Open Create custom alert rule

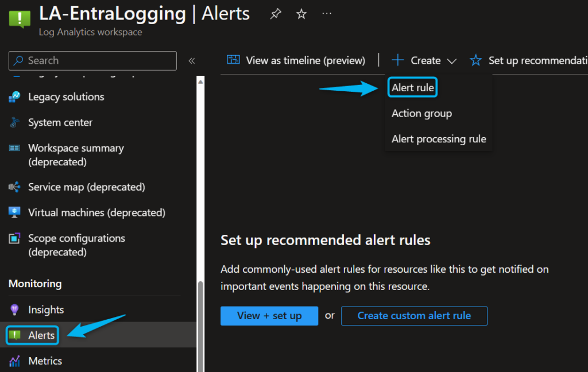click(x=414, y=316)
